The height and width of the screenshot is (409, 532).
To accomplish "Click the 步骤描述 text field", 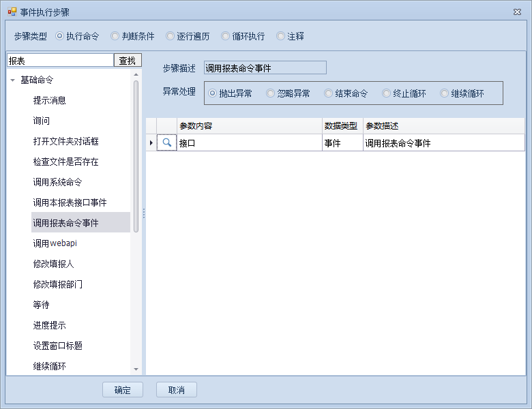I will (265, 68).
